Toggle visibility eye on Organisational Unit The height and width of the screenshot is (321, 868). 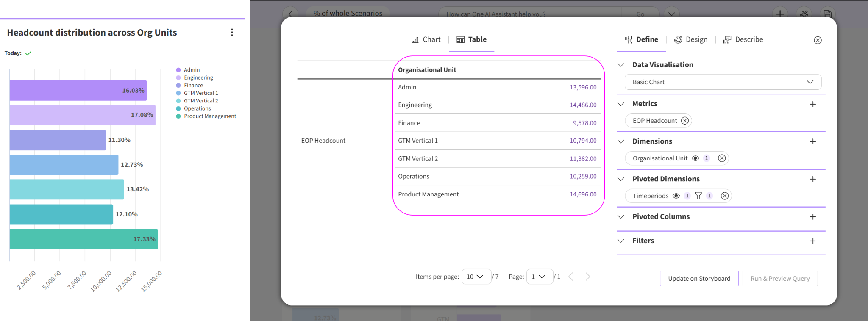pos(696,158)
